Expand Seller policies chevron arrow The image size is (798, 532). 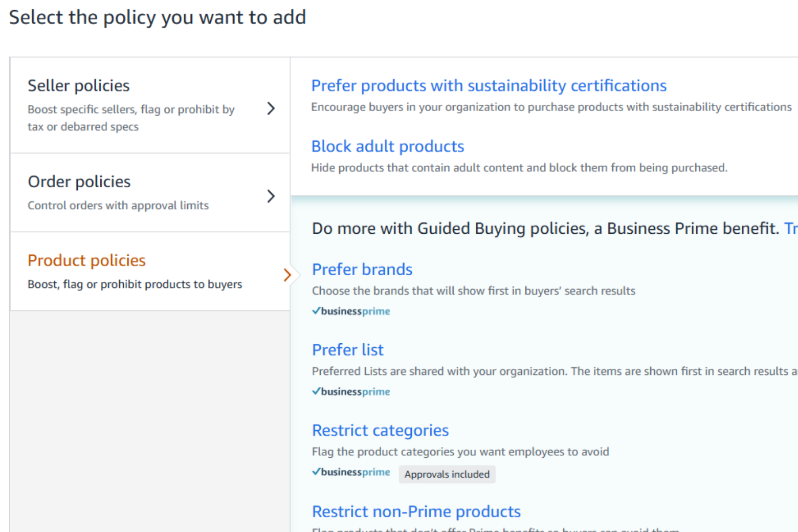[x=271, y=108]
